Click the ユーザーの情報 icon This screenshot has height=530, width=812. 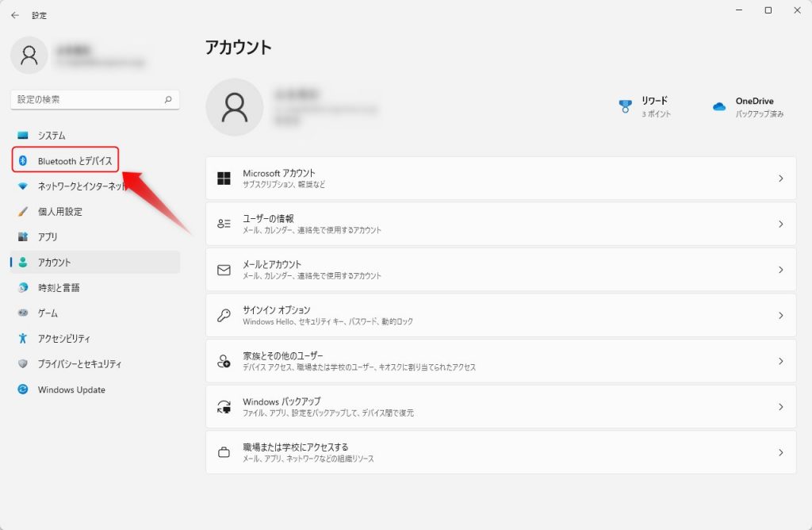[224, 224]
